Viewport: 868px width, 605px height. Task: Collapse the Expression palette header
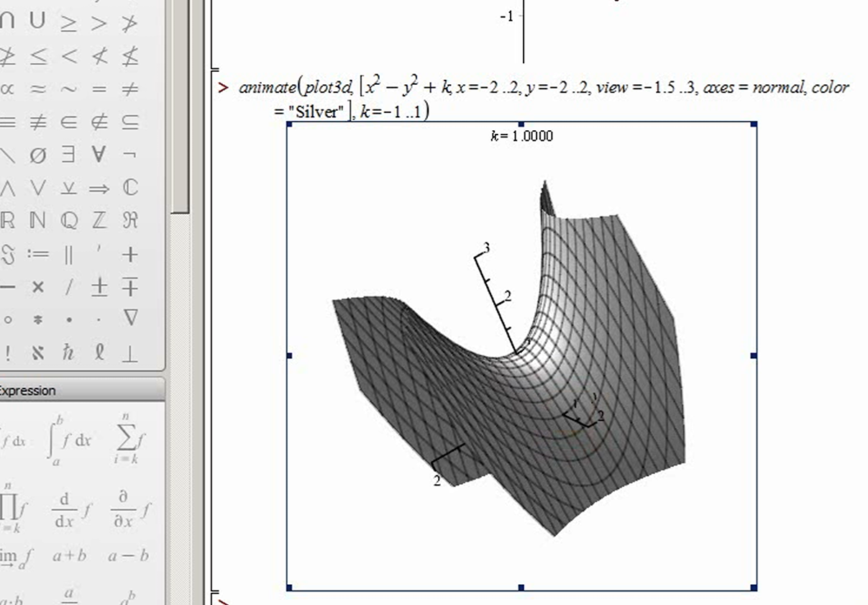pos(81,391)
